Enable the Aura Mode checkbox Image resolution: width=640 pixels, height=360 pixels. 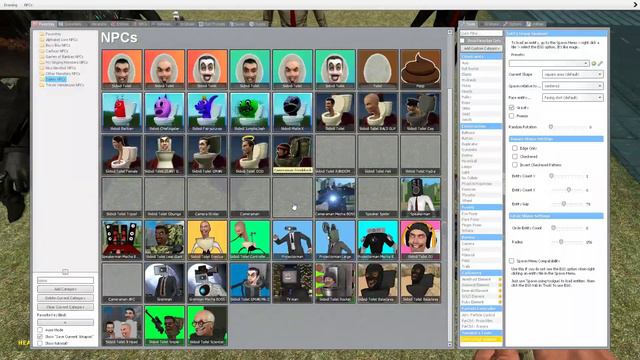click(40, 330)
